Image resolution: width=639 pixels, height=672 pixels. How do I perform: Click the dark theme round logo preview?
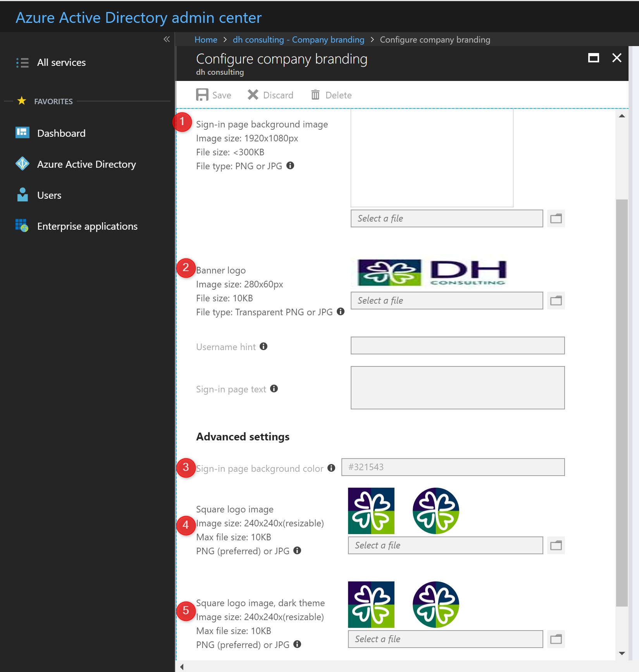point(436,605)
